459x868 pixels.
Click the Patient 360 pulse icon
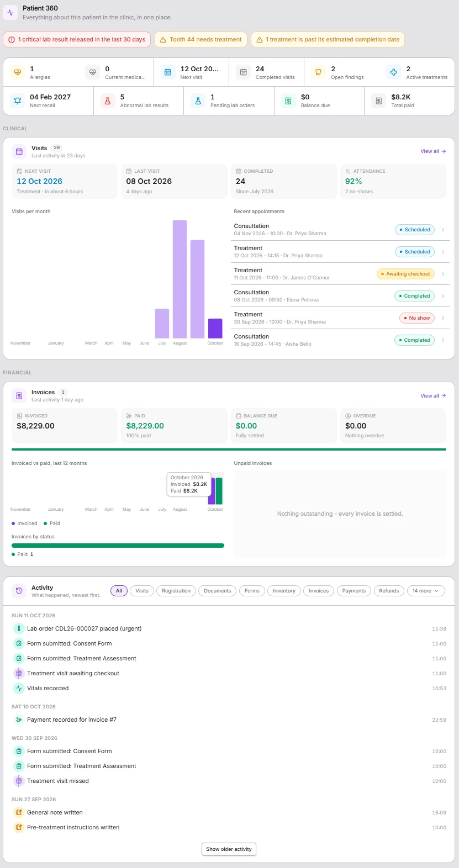coord(10,12)
